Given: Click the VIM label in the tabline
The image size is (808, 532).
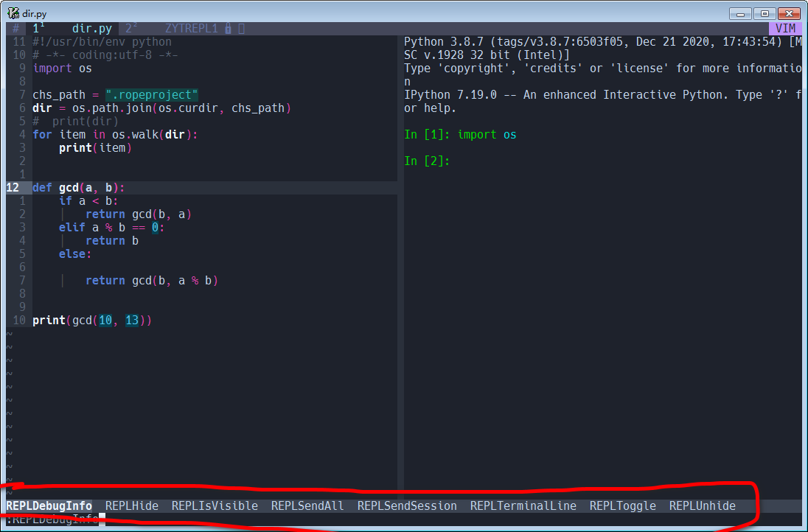Looking at the screenshot, I should coord(785,29).
